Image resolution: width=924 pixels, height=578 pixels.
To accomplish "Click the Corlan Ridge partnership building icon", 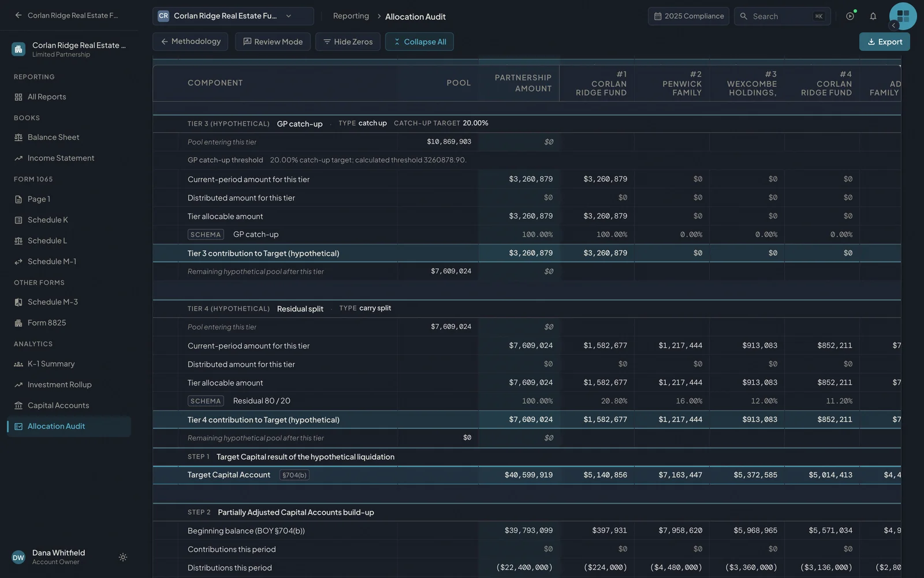I will [18, 49].
